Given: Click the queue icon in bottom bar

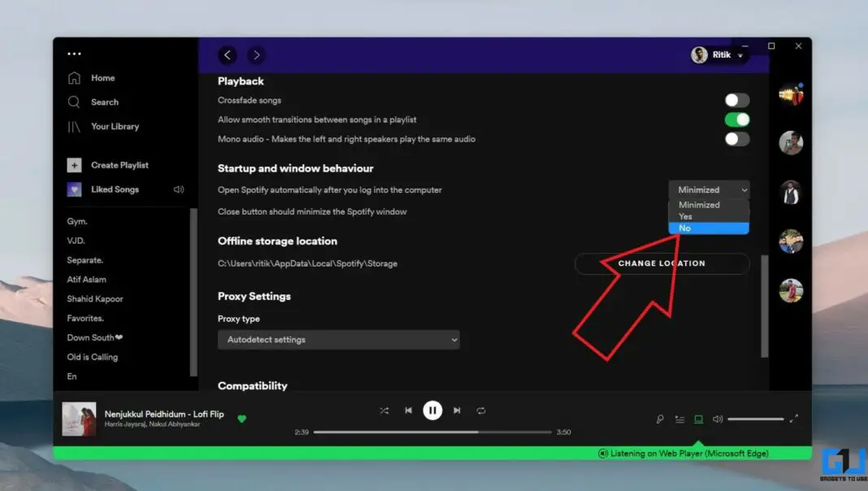Looking at the screenshot, I should point(679,419).
